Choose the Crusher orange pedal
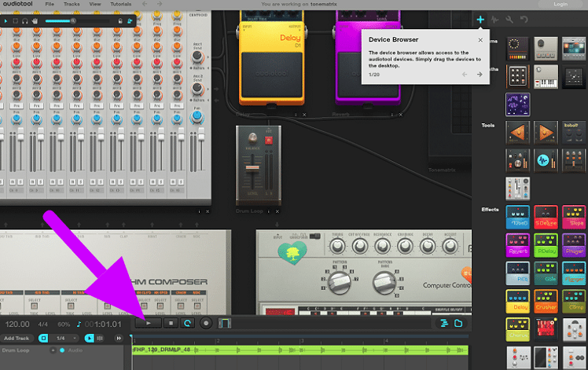 coord(546,302)
